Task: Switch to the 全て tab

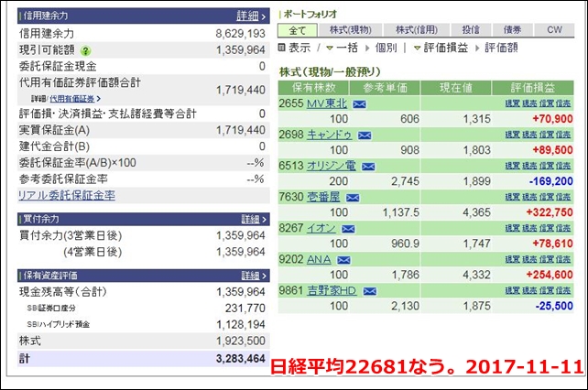Action: [x=298, y=30]
